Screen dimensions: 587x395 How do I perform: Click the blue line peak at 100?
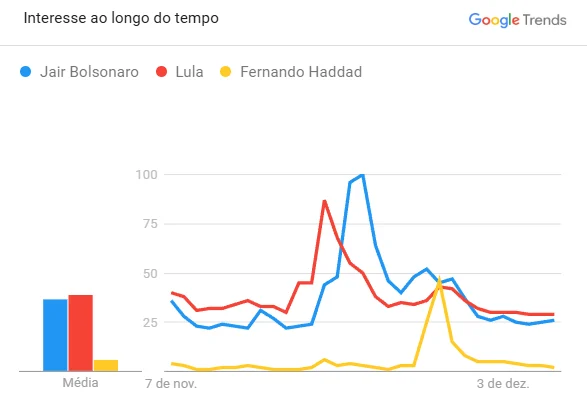(362, 174)
